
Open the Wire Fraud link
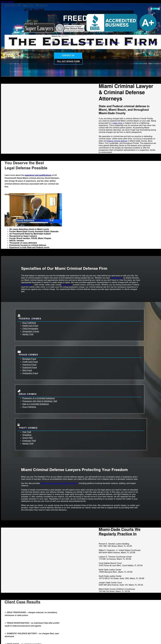(x=27, y=370)
